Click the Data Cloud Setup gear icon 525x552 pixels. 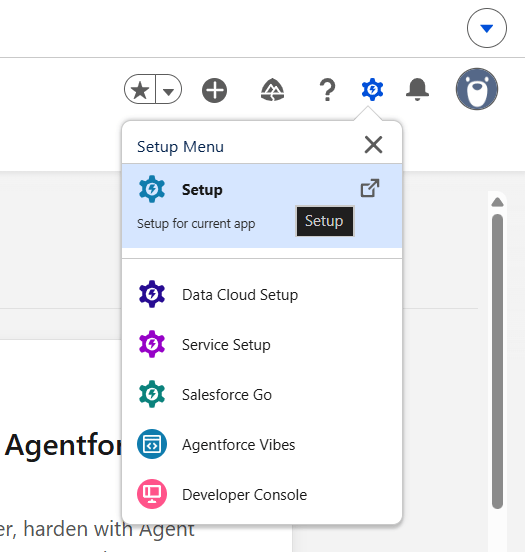(x=152, y=294)
